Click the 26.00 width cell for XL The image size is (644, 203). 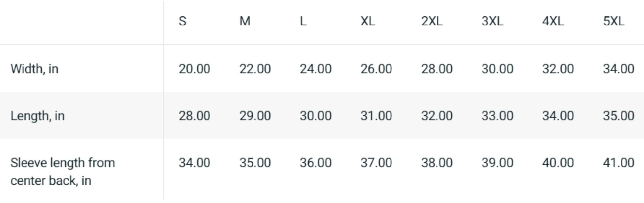coord(376,69)
